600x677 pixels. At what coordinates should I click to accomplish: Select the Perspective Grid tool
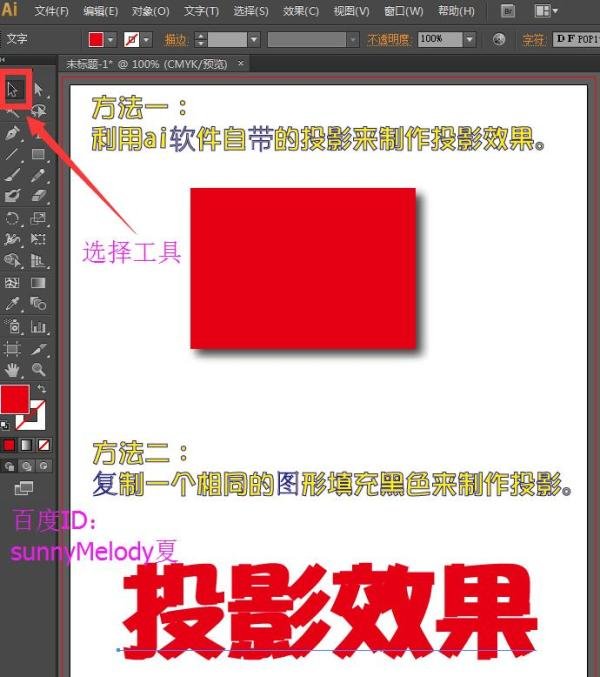38,260
